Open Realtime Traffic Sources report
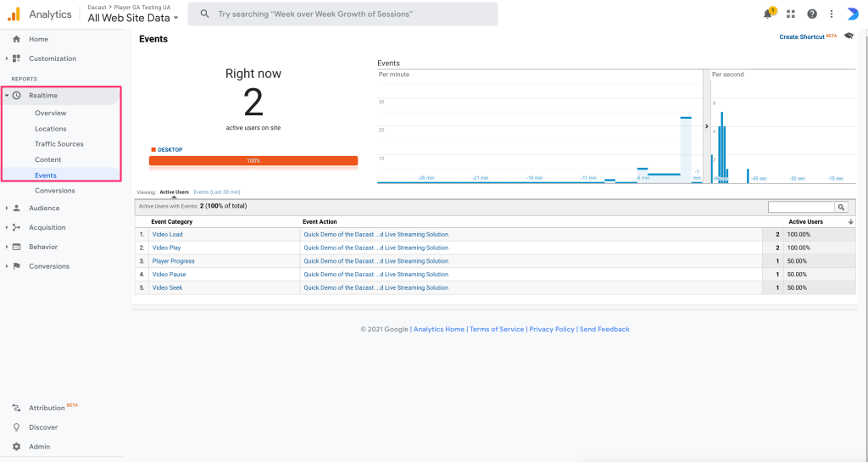The height and width of the screenshot is (462, 868). (59, 144)
